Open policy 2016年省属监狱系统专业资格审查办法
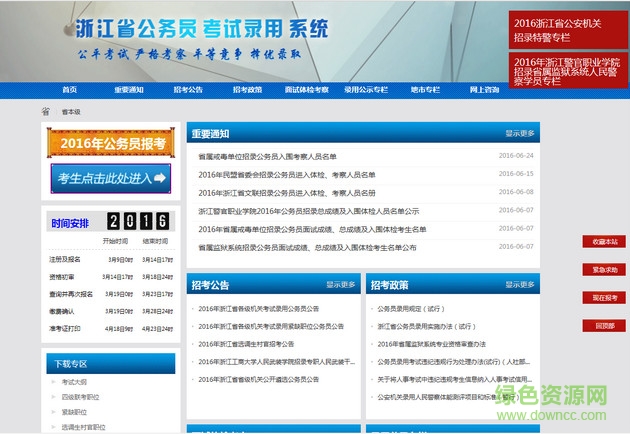This screenshot has width=630, height=434. 432,344
